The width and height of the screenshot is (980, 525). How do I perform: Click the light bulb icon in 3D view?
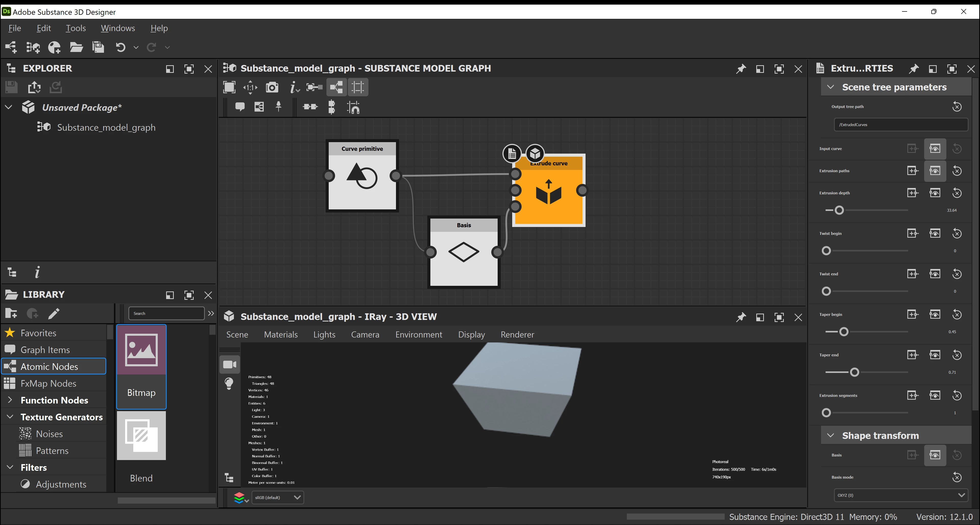[229, 383]
